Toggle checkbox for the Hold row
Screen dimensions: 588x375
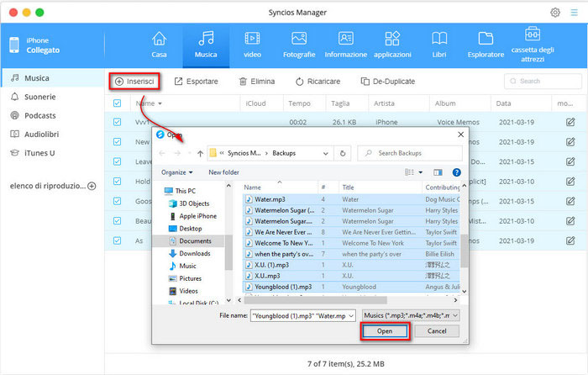point(118,182)
